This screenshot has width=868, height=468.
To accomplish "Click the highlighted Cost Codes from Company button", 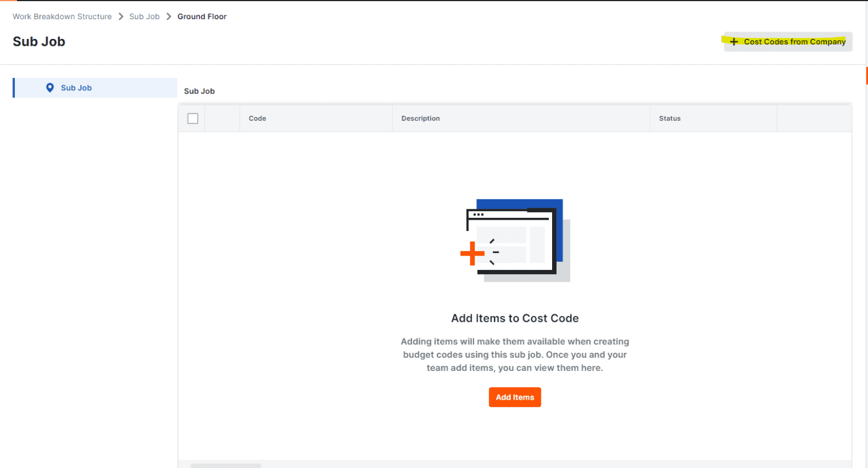I will click(x=787, y=41).
